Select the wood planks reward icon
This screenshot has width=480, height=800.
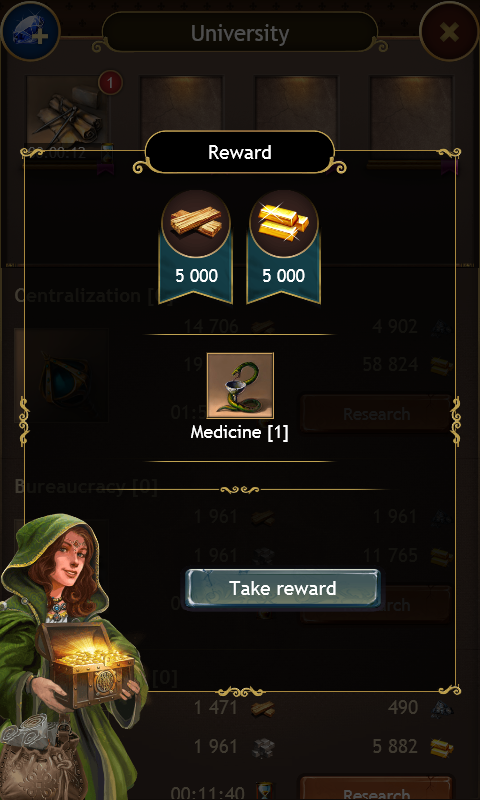196,223
